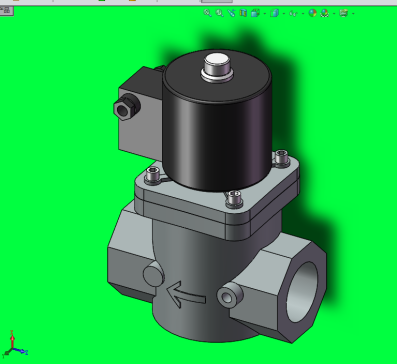Open the View Orientation cube icon
The width and height of the screenshot is (397, 364).
point(255,13)
